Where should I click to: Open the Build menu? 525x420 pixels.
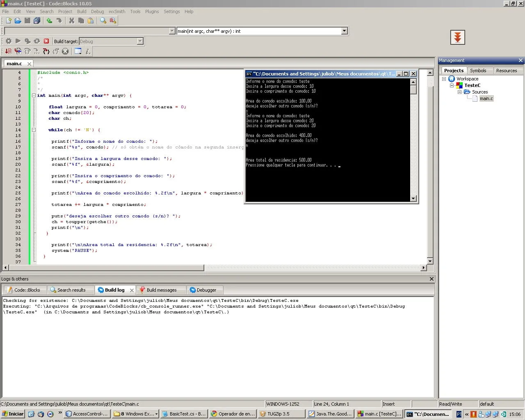(x=82, y=11)
